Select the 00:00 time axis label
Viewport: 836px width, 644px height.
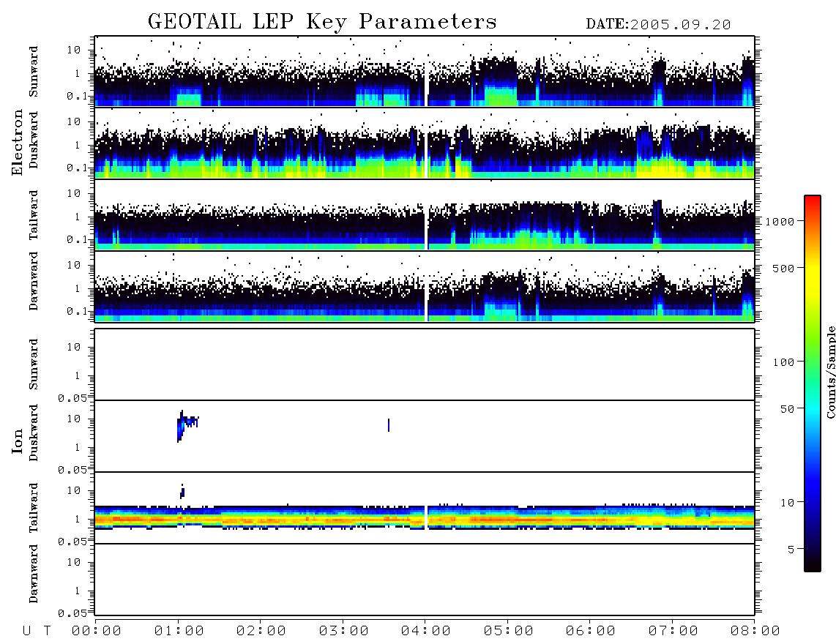[97, 632]
